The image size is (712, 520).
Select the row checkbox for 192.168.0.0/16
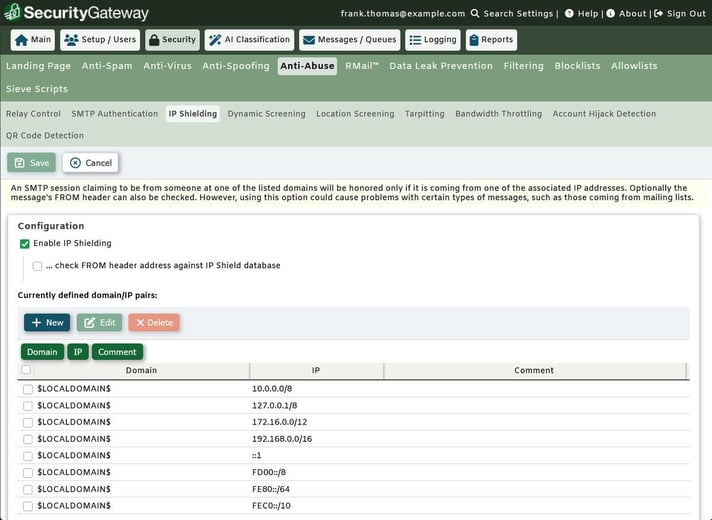(28, 440)
